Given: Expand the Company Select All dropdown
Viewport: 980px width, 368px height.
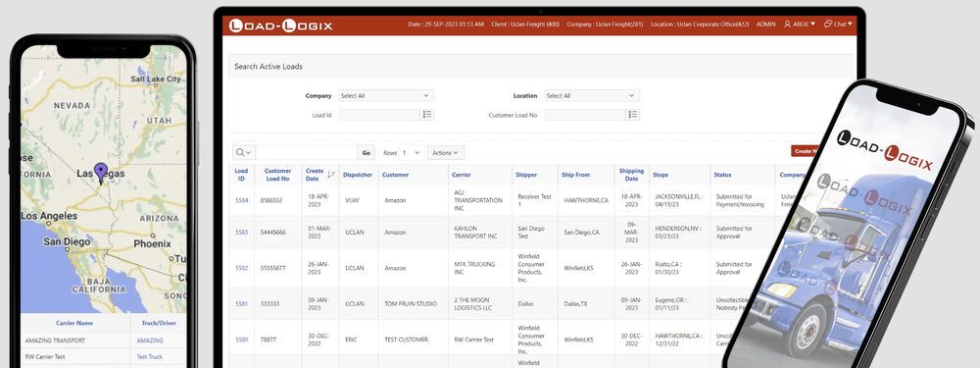Looking at the screenshot, I should tap(386, 96).
